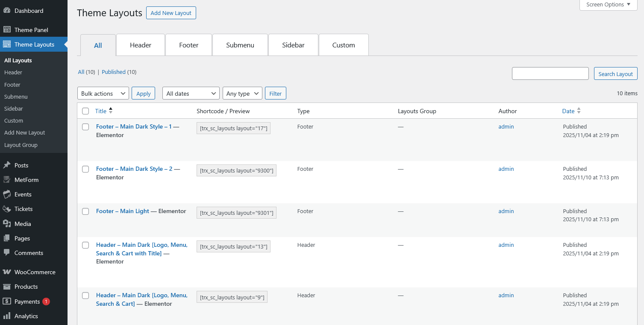Viewport: 644px width, 325px height.
Task: Click the Events icon in sidebar
Action: click(x=7, y=194)
